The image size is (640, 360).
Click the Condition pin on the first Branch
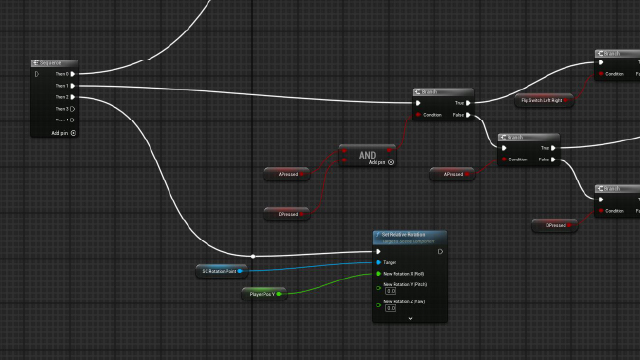click(x=418, y=115)
